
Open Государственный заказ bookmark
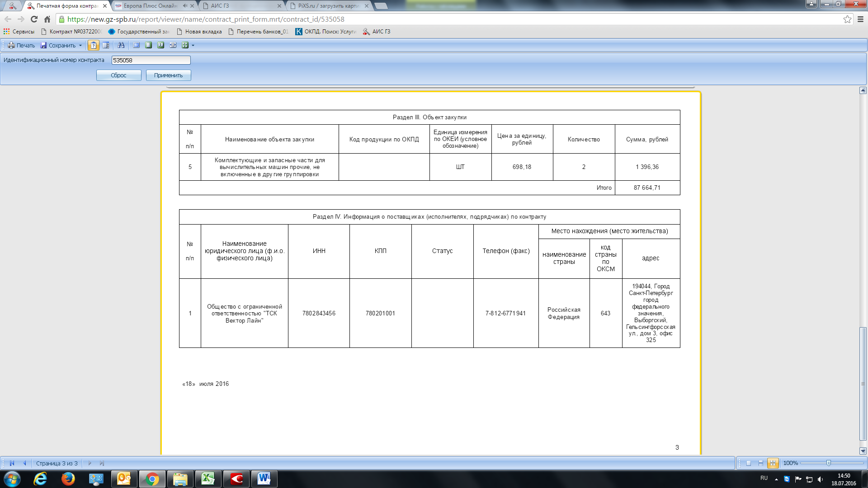[x=138, y=32]
